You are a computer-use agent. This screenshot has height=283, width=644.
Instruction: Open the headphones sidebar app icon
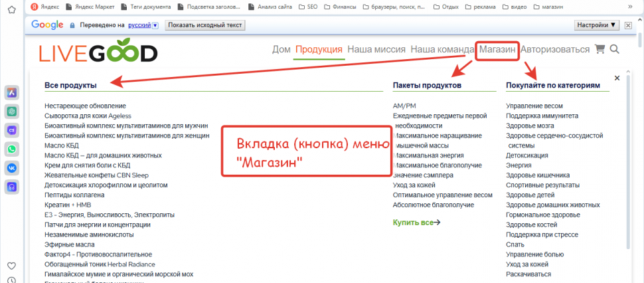click(12, 187)
